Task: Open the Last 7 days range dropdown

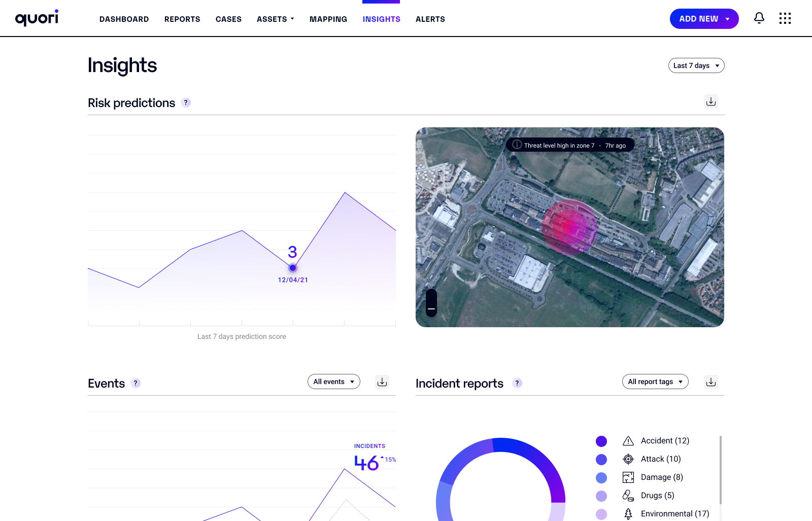Action: click(x=696, y=65)
